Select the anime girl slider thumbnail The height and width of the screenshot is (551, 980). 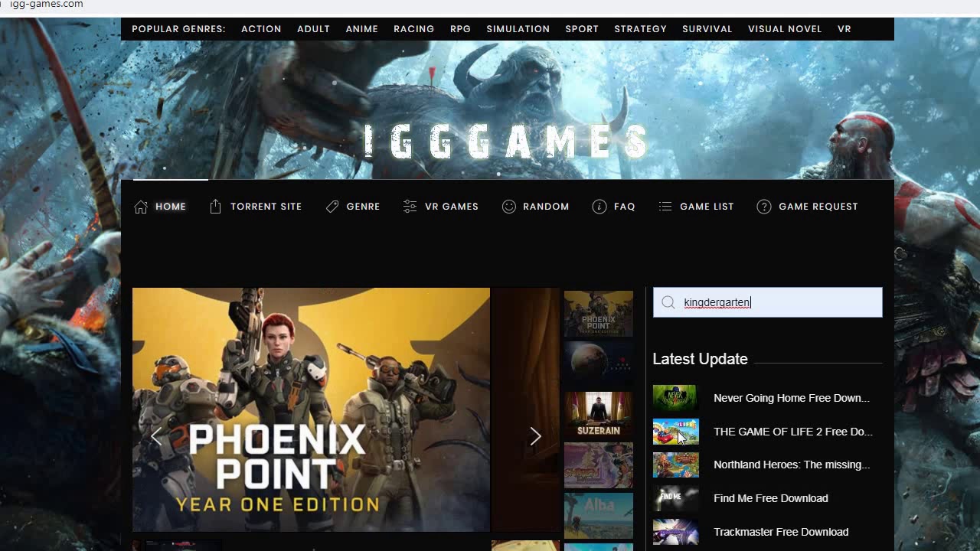[599, 465]
